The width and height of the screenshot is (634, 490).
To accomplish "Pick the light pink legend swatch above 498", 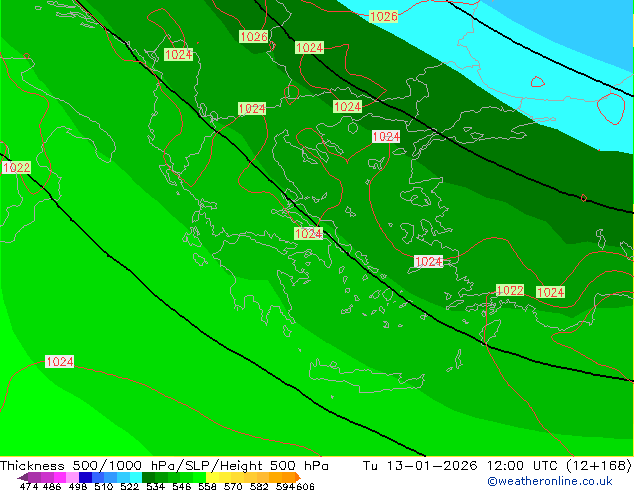I will coord(72,477).
